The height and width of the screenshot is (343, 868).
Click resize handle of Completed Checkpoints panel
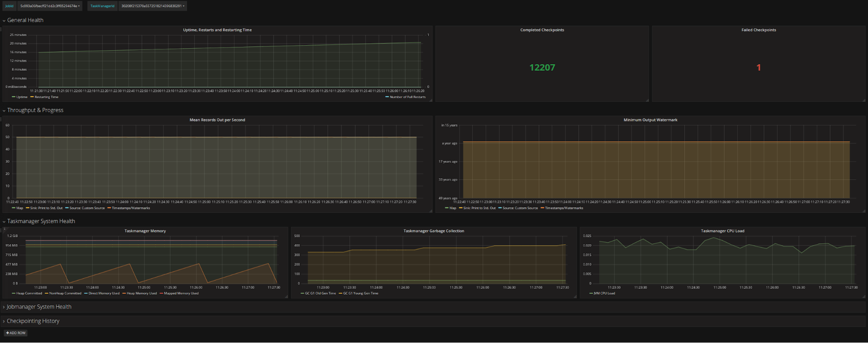[647, 100]
